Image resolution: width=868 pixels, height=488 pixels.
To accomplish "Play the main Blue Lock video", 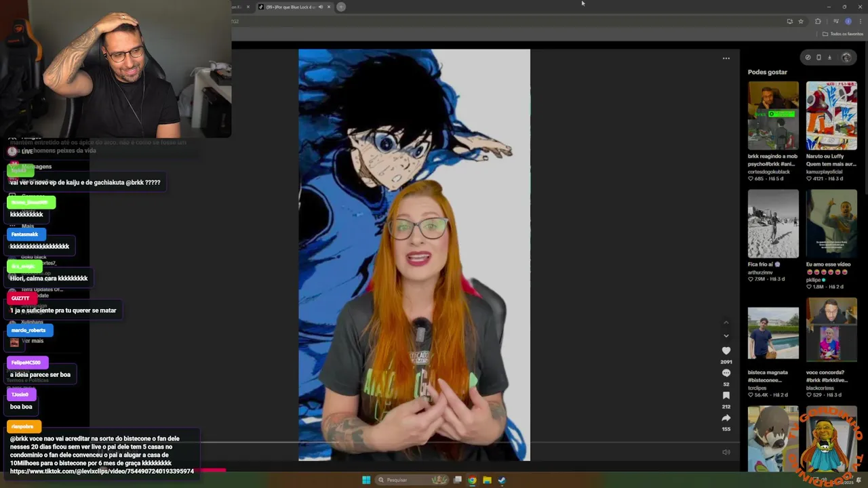I will click(414, 255).
